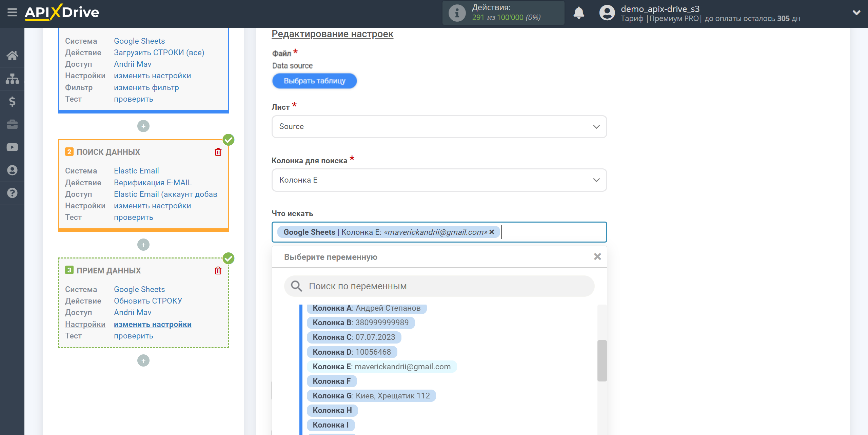
Task: Select variable Колонка A: Андрей Степанов
Action: click(x=367, y=308)
